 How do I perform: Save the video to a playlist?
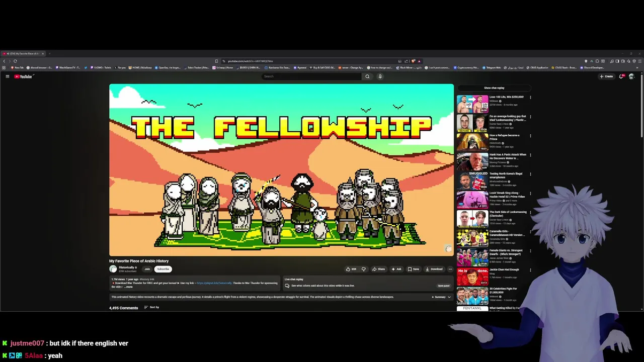click(414, 269)
